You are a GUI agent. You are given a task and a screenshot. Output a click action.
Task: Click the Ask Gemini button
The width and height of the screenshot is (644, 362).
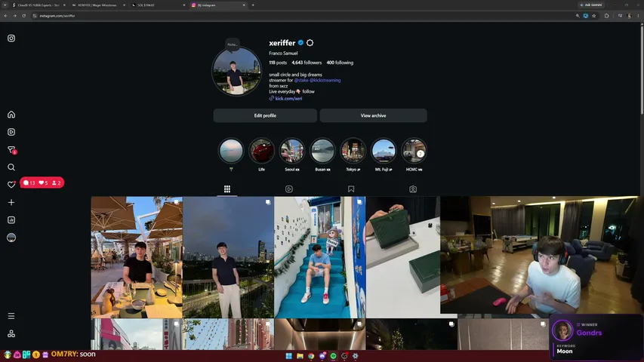[x=591, y=5]
